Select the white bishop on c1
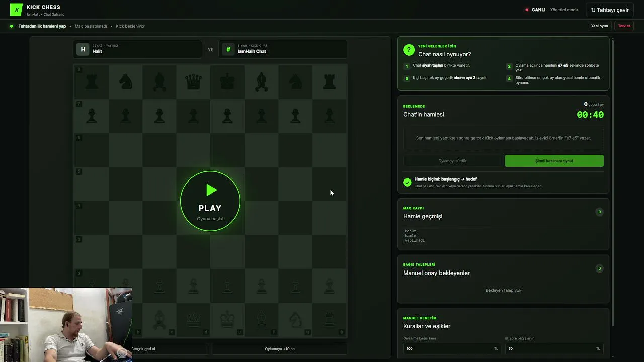 tap(159, 319)
